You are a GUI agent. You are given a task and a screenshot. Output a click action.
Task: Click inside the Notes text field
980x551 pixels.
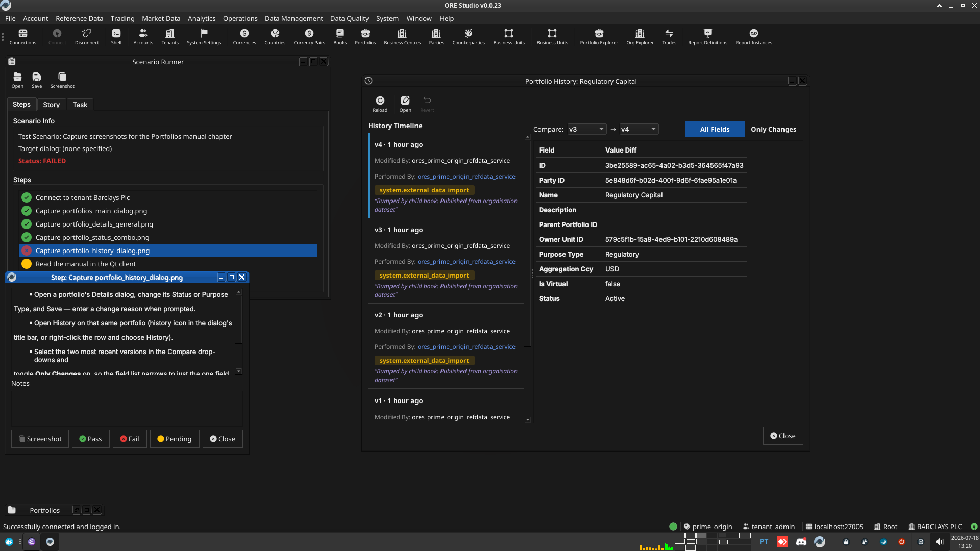(127, 409)
